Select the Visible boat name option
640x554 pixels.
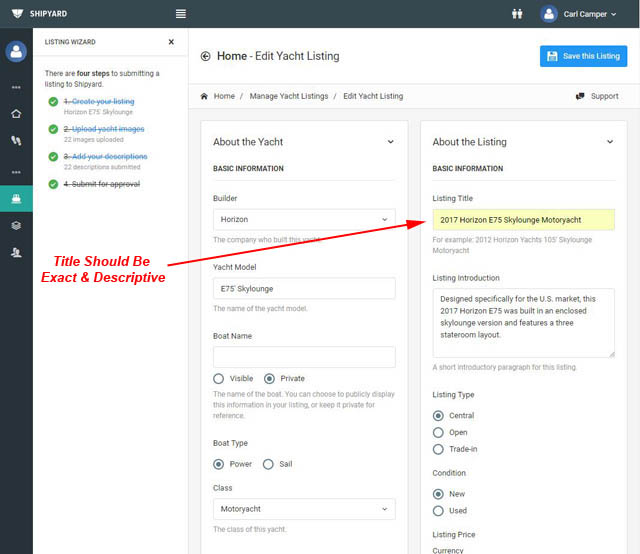click(220, 379)
